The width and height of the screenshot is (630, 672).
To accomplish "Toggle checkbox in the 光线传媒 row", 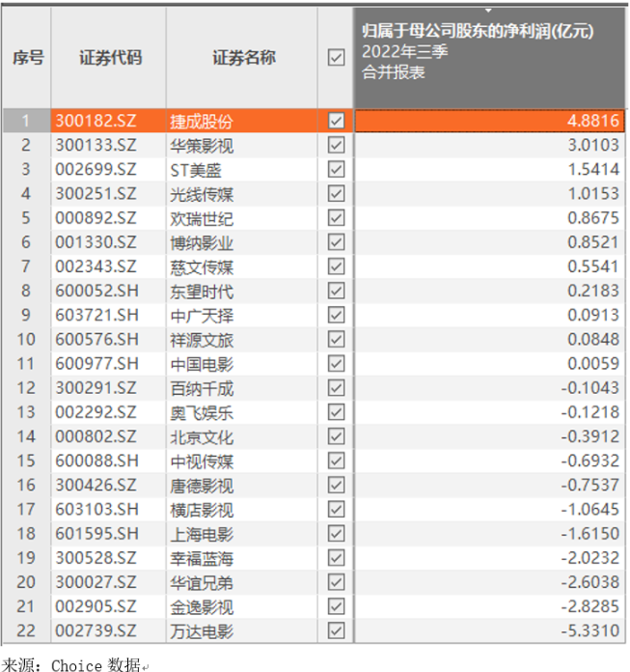I will click(336, 194).
